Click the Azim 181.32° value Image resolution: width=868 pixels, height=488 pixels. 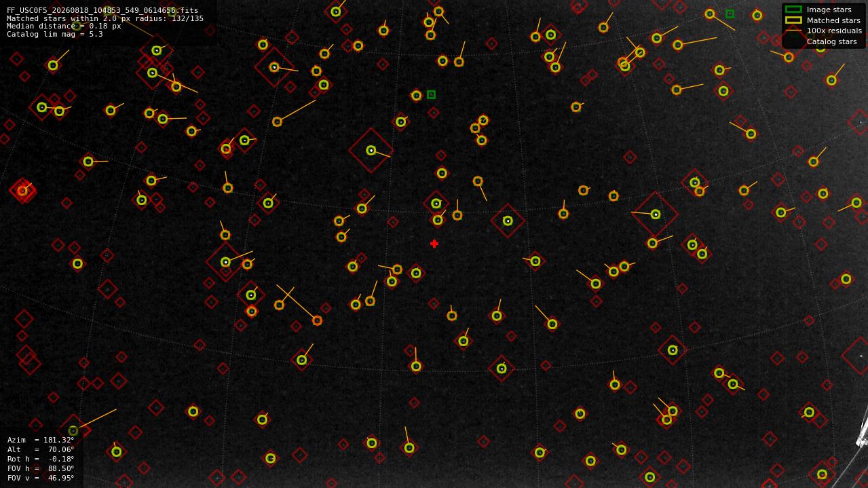(x=59, y=440)
